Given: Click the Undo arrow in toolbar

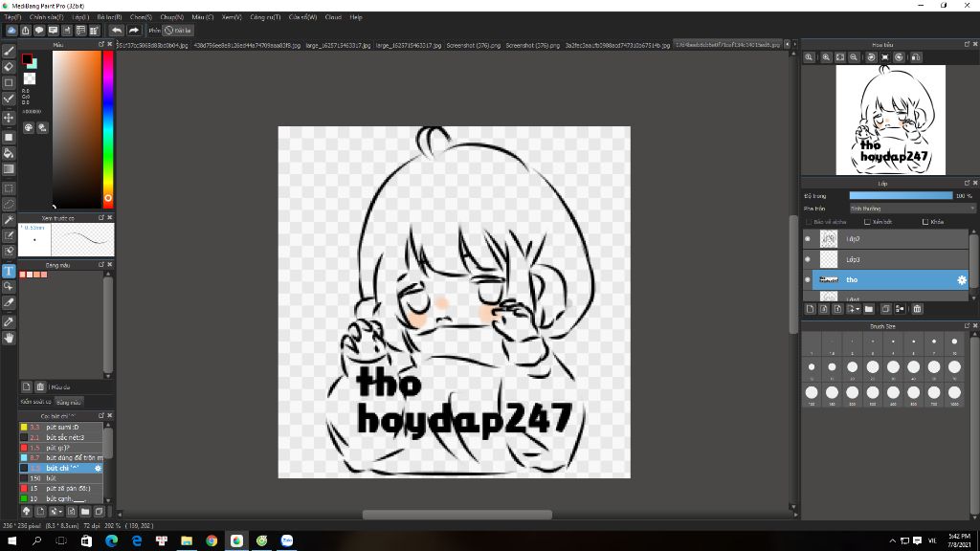Looking at the screenshot, I should [x=117, y=30].
